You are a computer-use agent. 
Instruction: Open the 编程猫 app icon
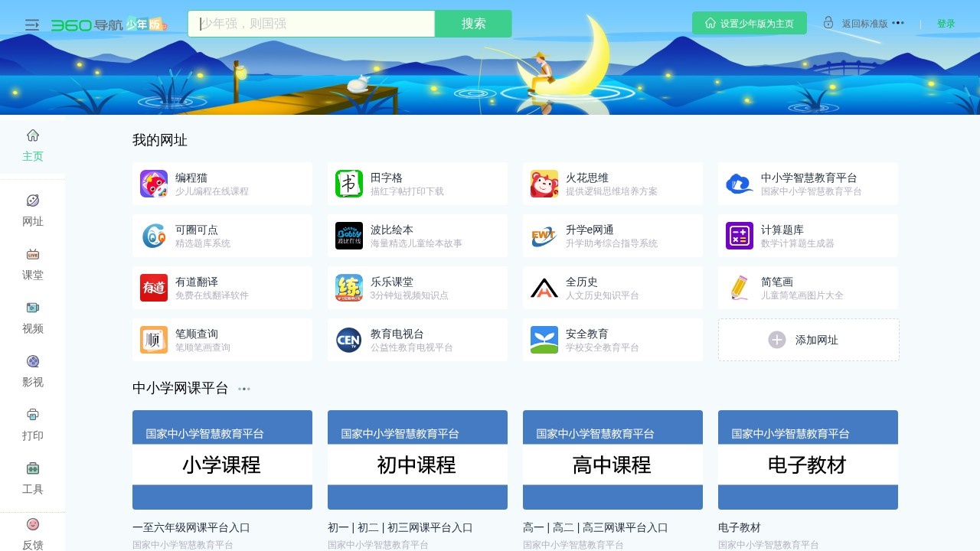pos(154,184)
